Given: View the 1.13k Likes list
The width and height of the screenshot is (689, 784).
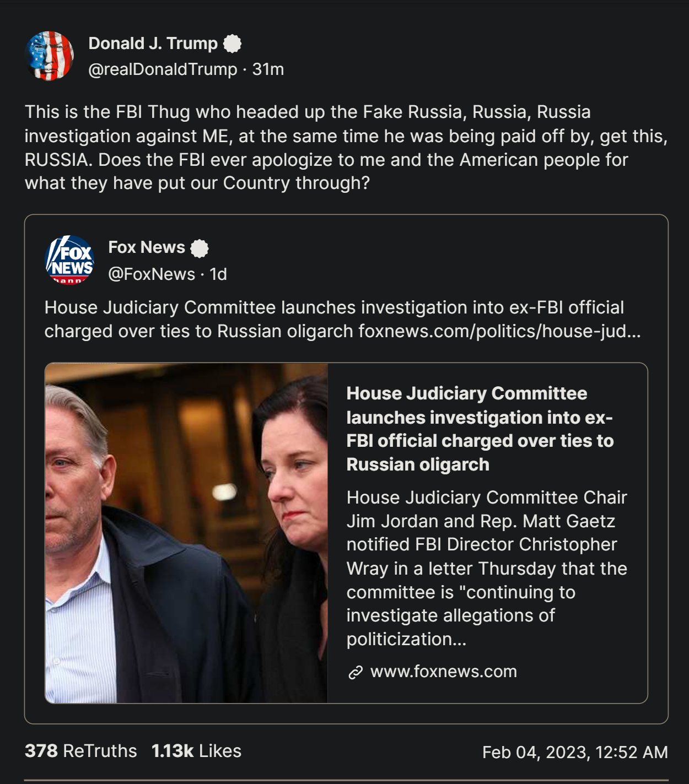Looking at the screenshot, I should pyautogui.click(x=196, y=751).
